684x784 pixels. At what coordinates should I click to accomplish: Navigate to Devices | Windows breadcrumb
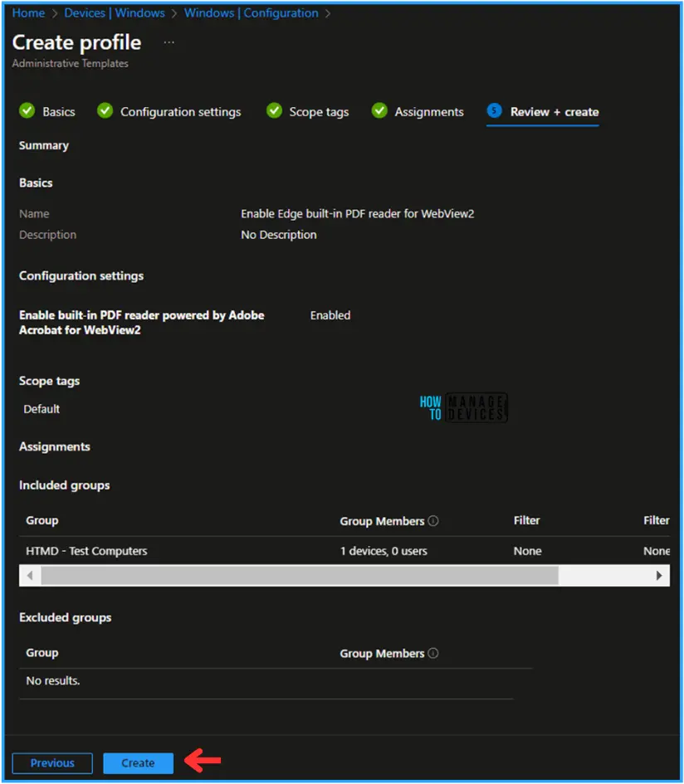[x=115, y=13]
